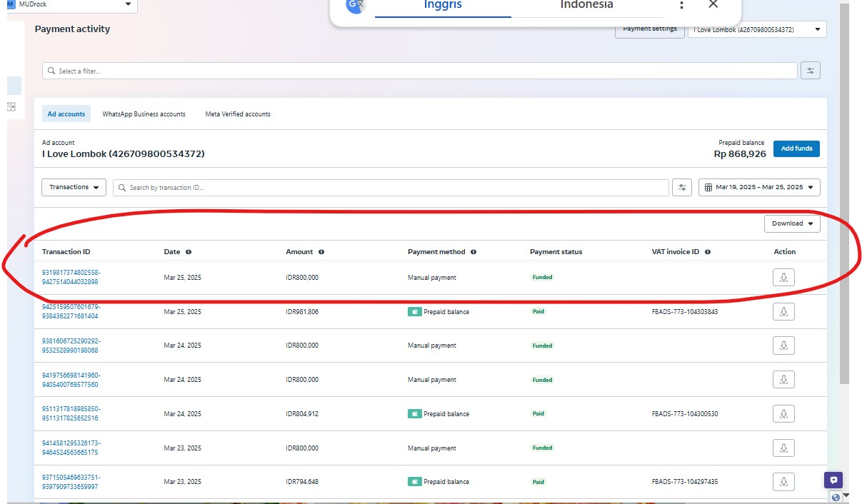The width and height of the screenshot is (862, 504).
Task: Switch to Meta Verified accounts tab
Action: pos(238,114)
